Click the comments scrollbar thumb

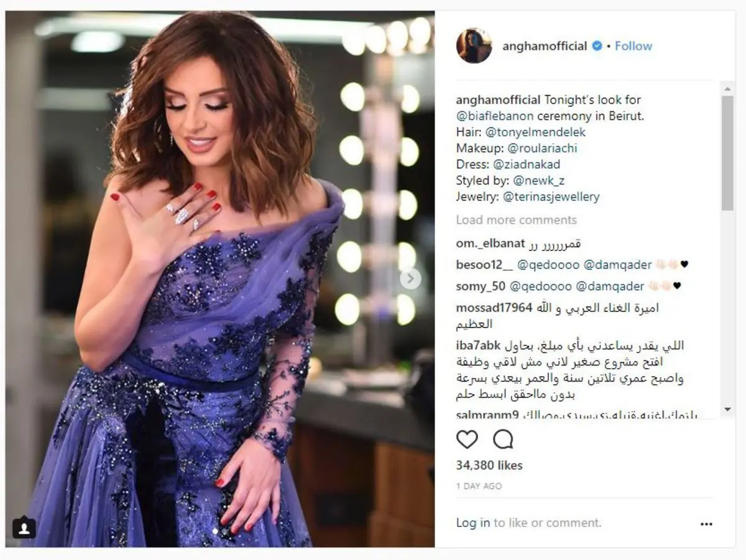tap(728, 153)
